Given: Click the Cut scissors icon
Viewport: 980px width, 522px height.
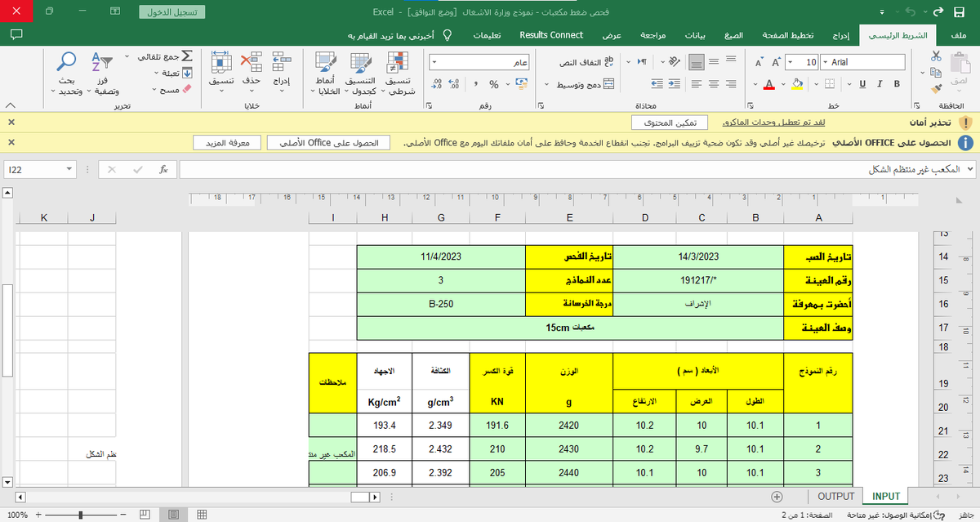Looking at the screenshot, I should [935, 56].
